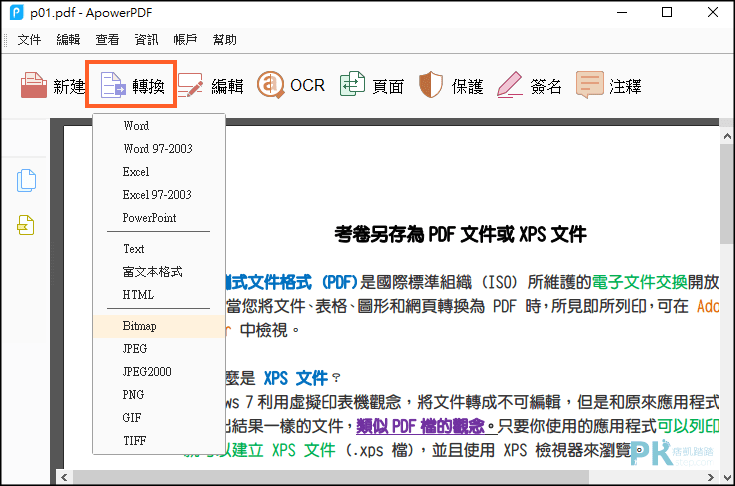The height and width of the screenshot is (486, 735).
Task: Maximize the ApowerPDF window
Action: pos(667,12)
